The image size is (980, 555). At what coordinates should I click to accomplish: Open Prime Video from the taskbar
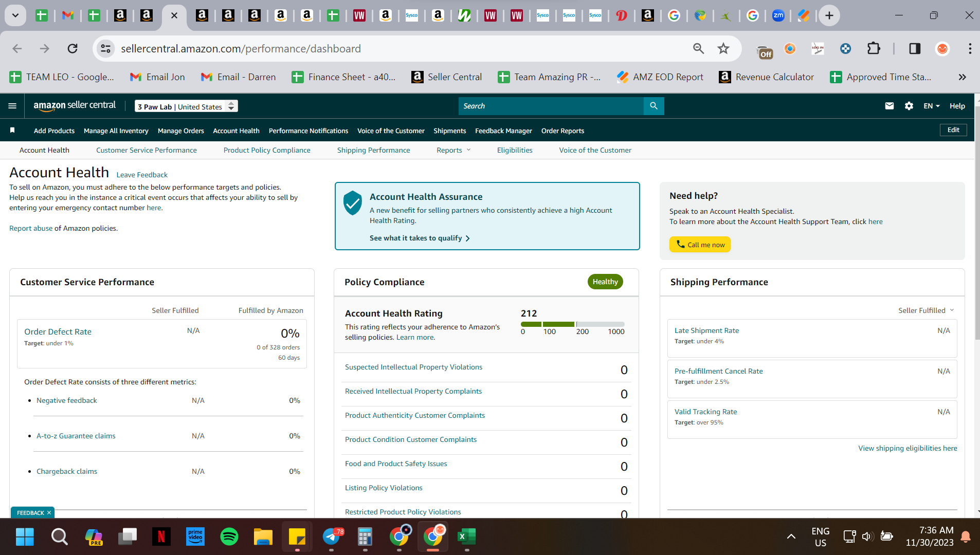(195, 537)
